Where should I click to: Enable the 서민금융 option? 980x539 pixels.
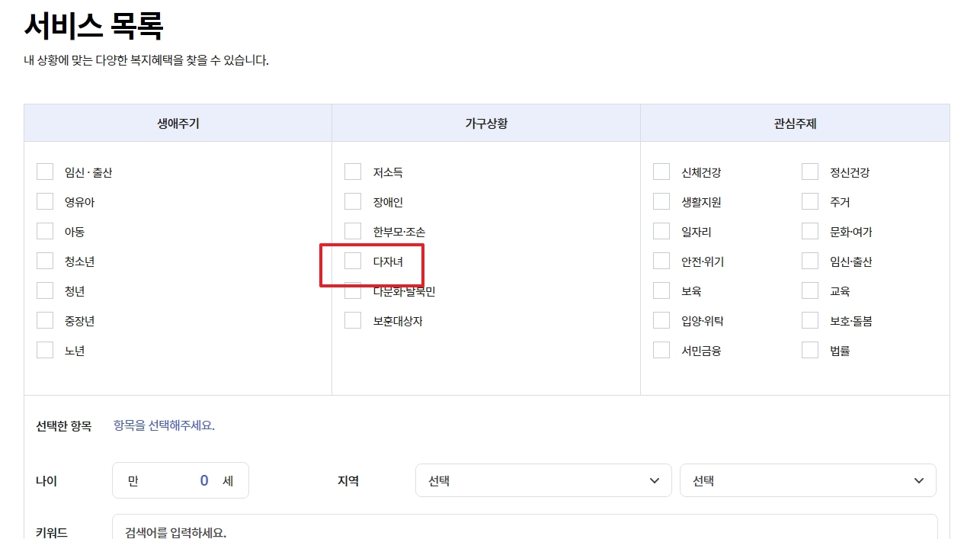coord(661,350)
